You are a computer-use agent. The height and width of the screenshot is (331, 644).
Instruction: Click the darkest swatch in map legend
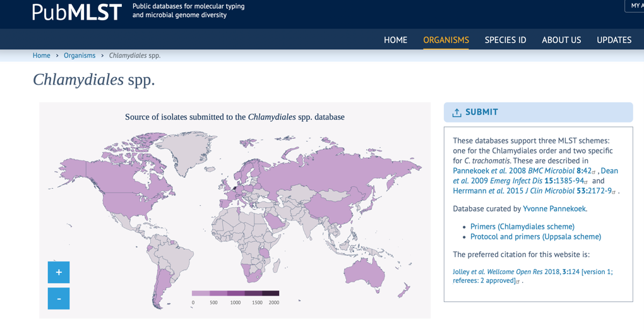270,293
